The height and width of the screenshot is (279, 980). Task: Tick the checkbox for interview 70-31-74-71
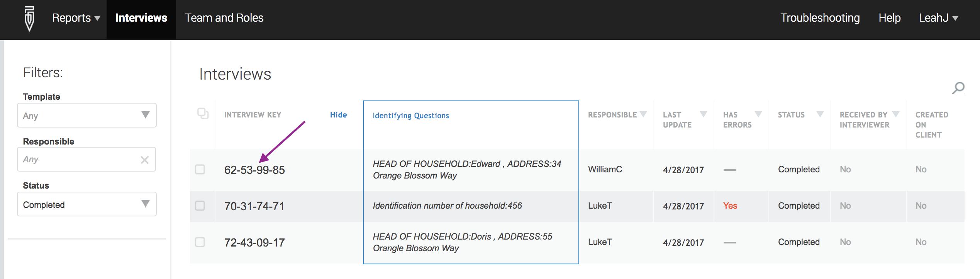(x=200, y=206)
